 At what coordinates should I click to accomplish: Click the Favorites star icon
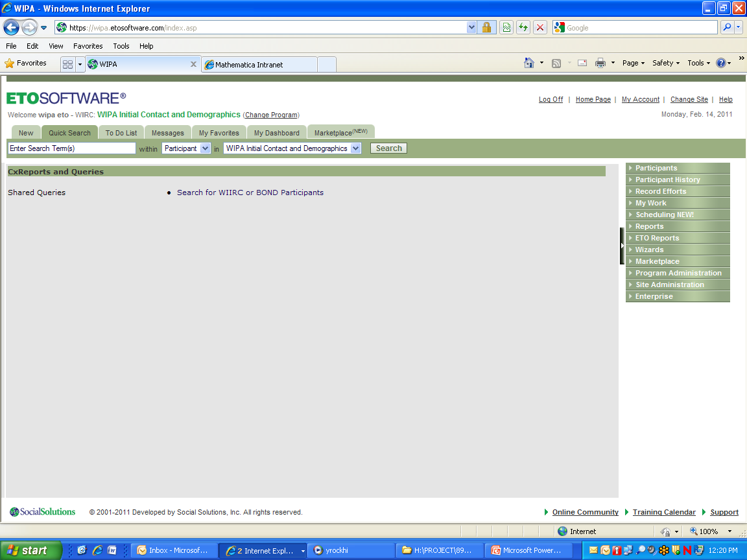(x=10, y=64)
